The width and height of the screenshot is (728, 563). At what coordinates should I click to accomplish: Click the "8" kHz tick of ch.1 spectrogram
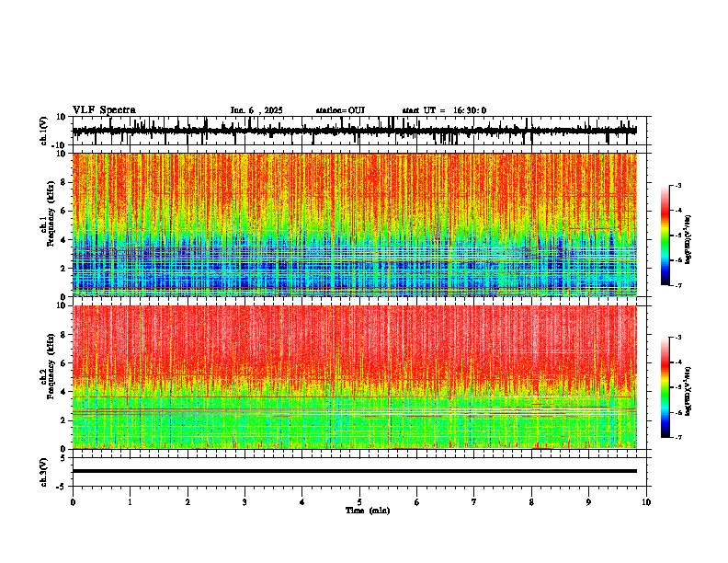click(x=63, y=182)
